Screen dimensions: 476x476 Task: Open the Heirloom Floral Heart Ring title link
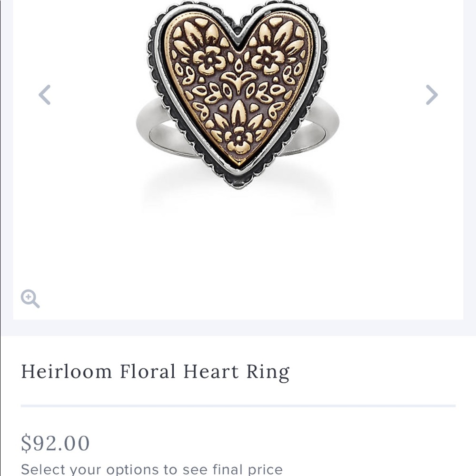[x=155, y=371]
